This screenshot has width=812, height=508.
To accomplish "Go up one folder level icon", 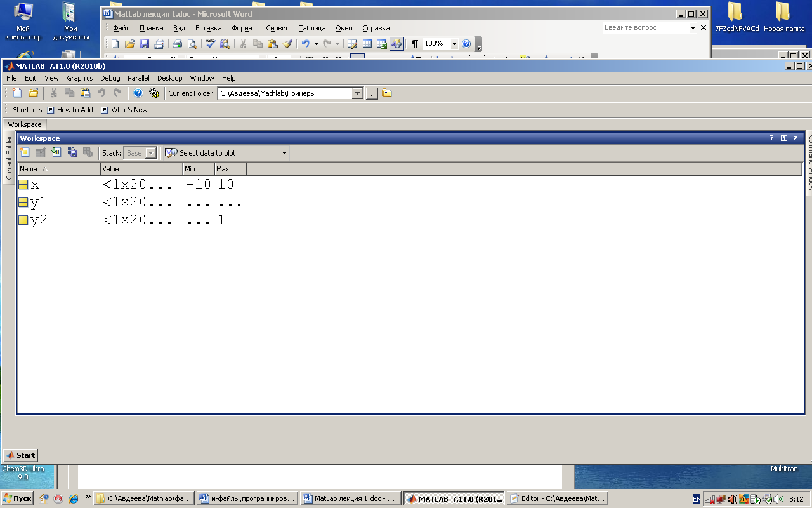I will click(x=387, y=93).
